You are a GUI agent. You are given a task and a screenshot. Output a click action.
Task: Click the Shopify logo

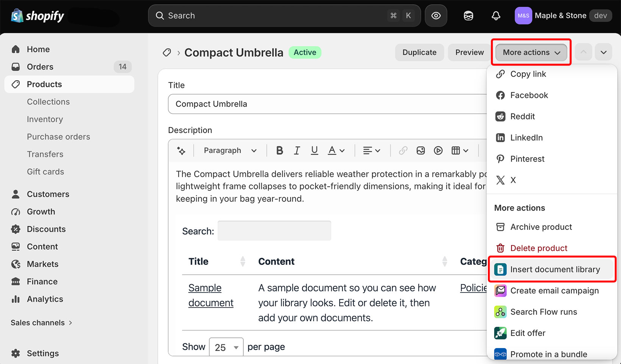pos(37,16)
